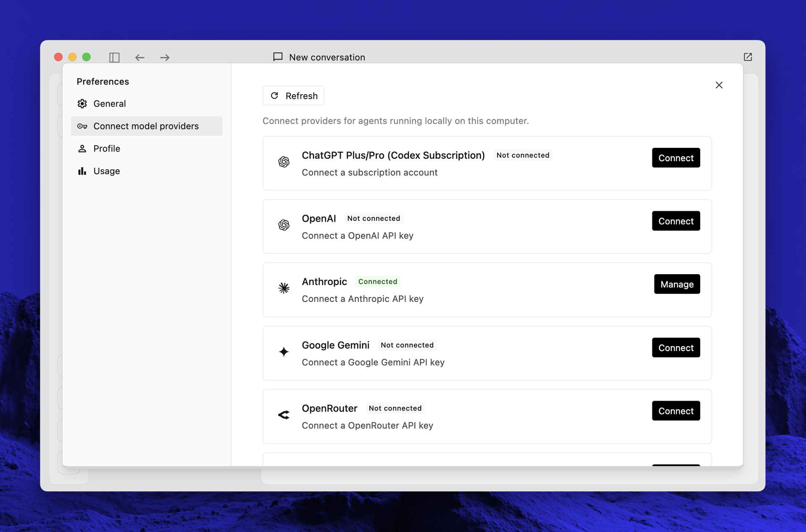Screen dimensions: 806x532
Task: Click the Anthropic starburst logo
Action: [x=284, y=288]
